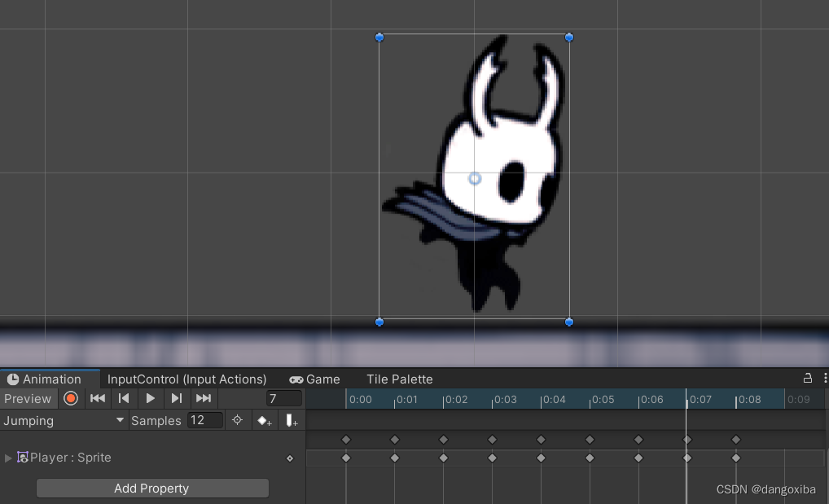
Task: Click top-left selection handle of sprite
Action: (x=379, y=37)
